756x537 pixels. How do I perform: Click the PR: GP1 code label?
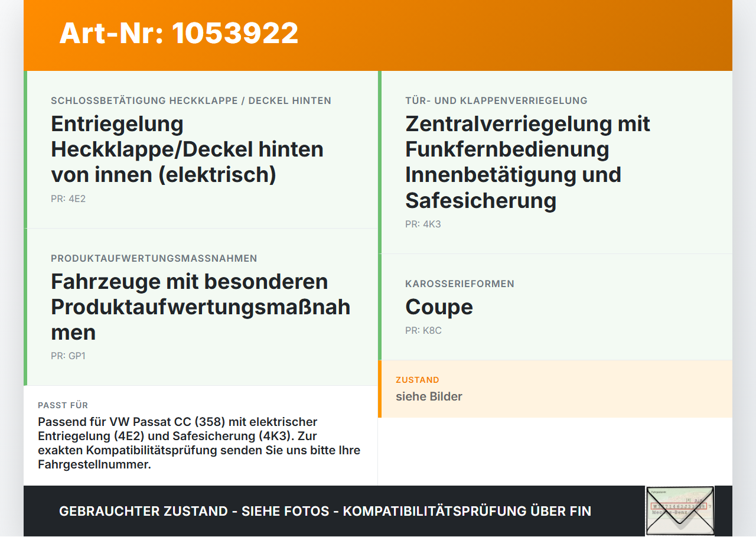(x=68, y=356)
